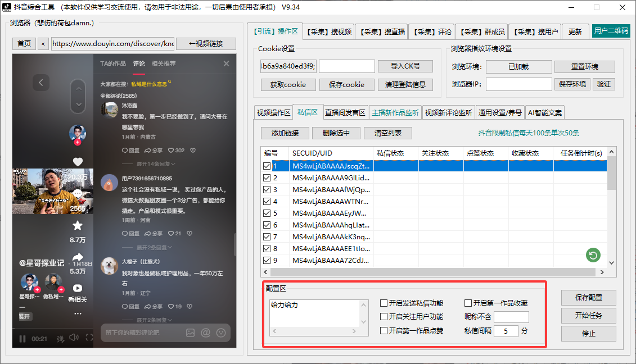This screenshot has width=636, height=364.
Task: Enable 开启发送私信功能 checkbox
Action: tap(384, 303)
